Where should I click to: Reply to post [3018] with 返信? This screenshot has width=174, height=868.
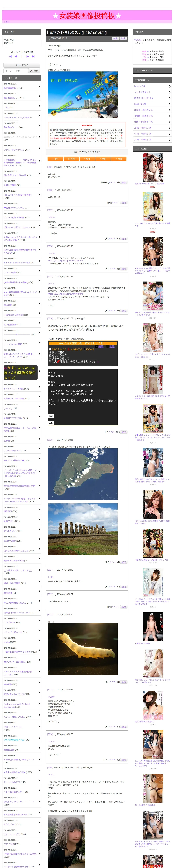click(x=124, y=269)
